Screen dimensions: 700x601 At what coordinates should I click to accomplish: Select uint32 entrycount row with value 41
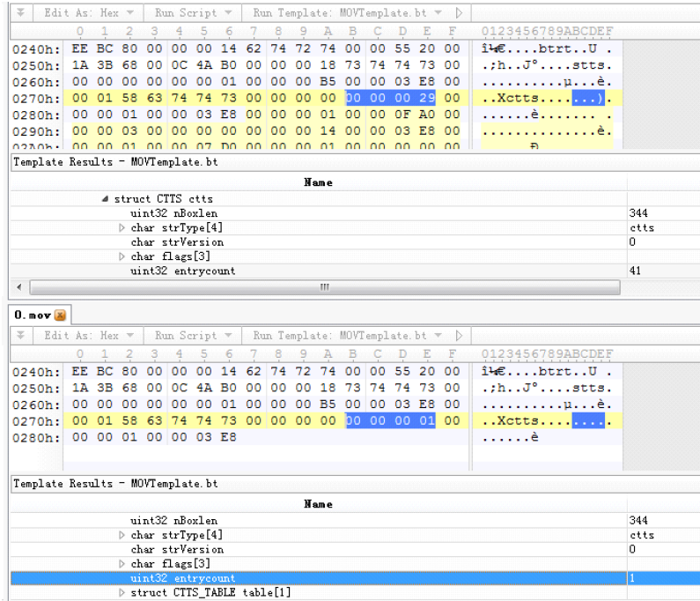point(356,271)
